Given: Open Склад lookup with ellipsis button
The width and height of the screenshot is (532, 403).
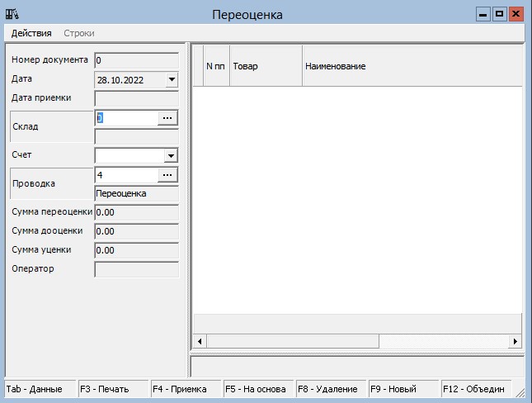Looking at the screenshot, I should point(167,118).
